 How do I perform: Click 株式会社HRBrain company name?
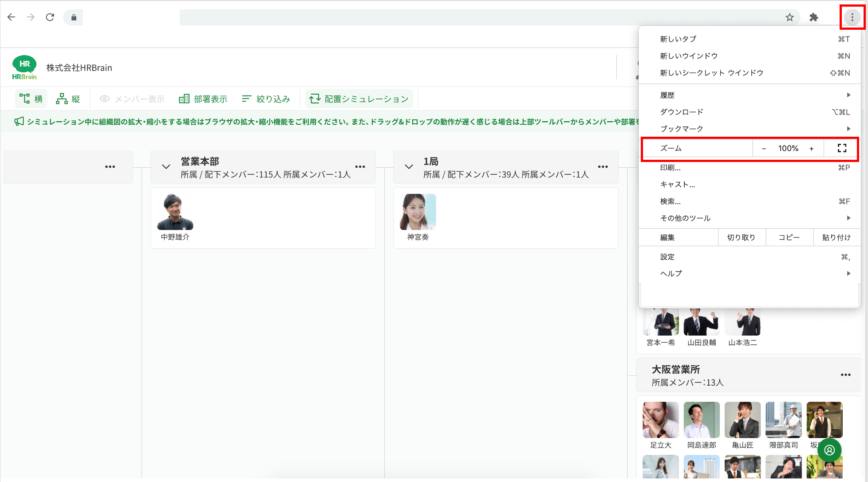click(x=79, y=68)
